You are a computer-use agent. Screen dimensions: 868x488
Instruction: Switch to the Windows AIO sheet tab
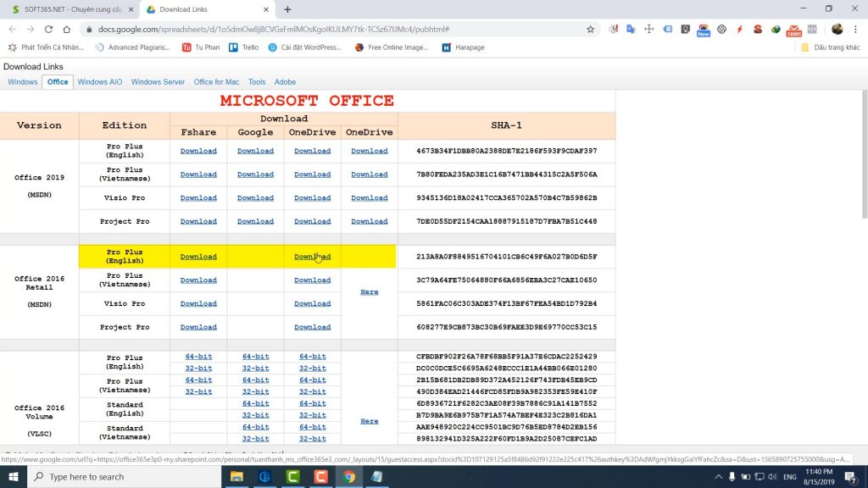100,82
